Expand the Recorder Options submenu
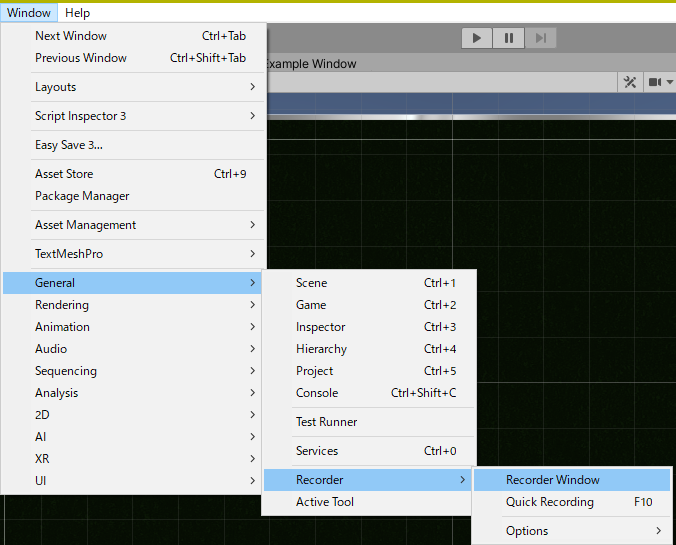 click(x=572, y=531)
